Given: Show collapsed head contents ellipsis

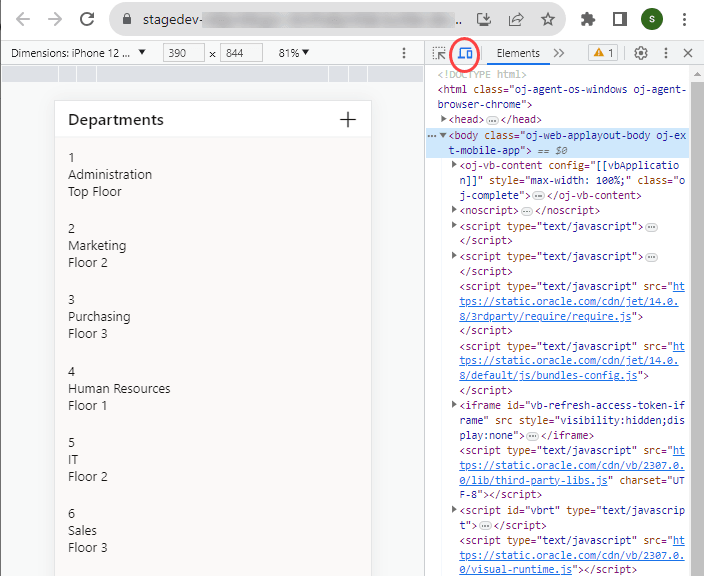Looking at the screenshot, I should coord(492,120).
